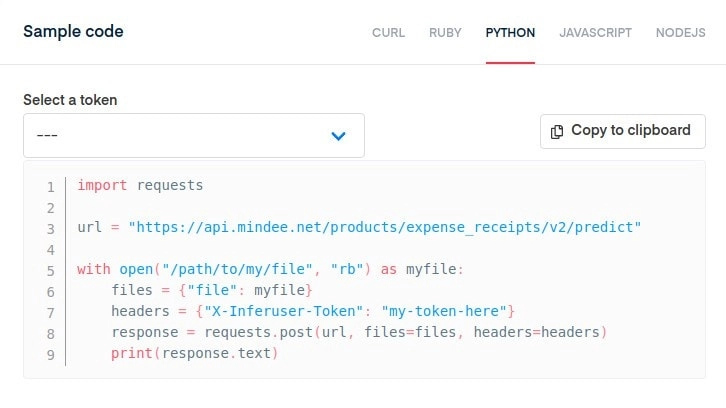Click the "my-token-here" string
The image size is (726, 408).
(x=444, y=311)
